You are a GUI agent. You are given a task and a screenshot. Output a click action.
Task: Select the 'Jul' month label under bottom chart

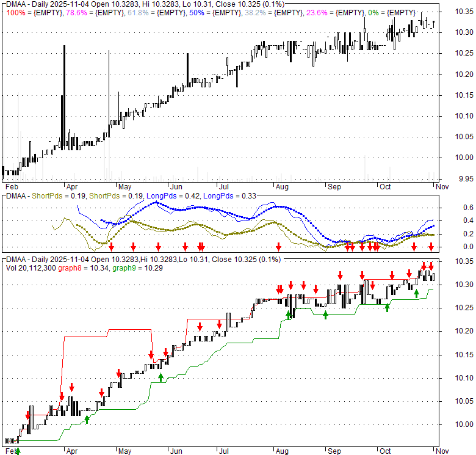(224, 451)
